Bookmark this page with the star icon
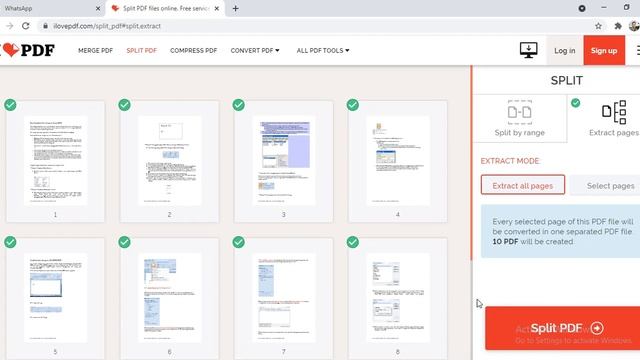The height and width of the screenshot is (360, 640). tap(598, 26)
